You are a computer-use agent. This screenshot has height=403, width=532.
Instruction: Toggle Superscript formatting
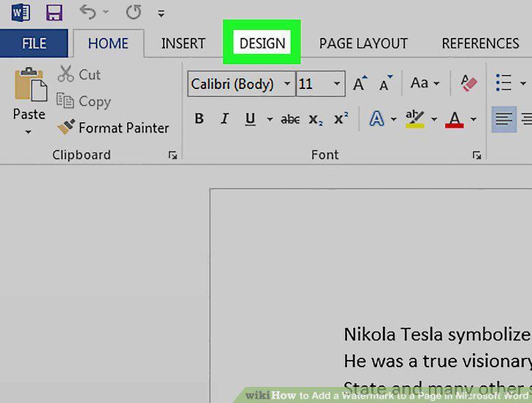341,118
